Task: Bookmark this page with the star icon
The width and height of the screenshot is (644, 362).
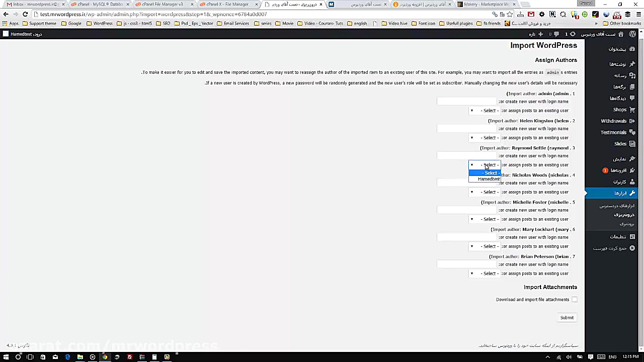Action: (510, 14)
